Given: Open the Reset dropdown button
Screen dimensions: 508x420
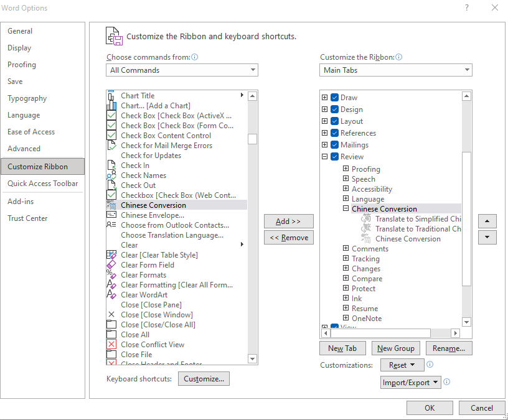Looking at the screenshot, I should click(402, 365).
